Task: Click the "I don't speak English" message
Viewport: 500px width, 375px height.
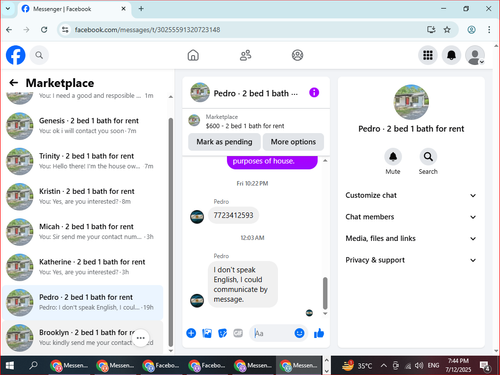Action: 243,284
